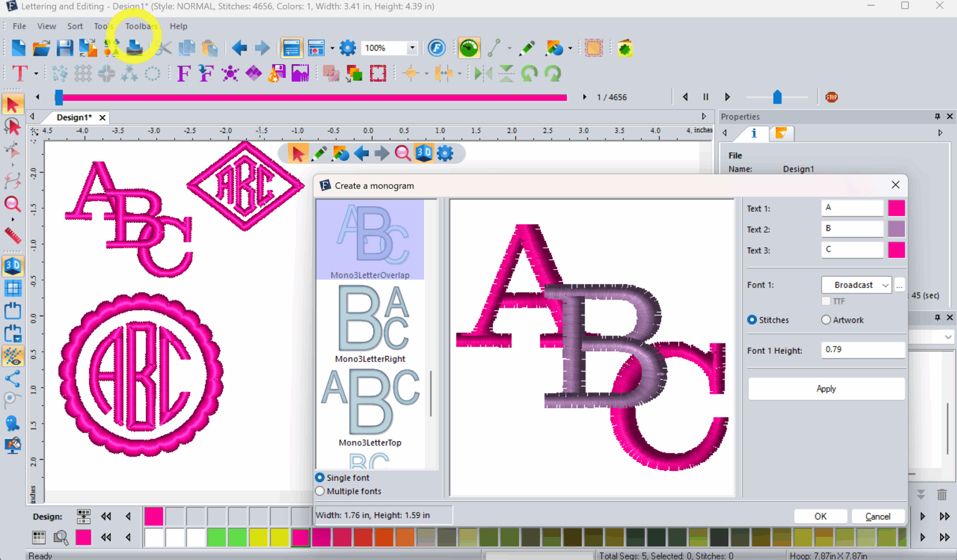Select the Single font radio button

(320, 477)
